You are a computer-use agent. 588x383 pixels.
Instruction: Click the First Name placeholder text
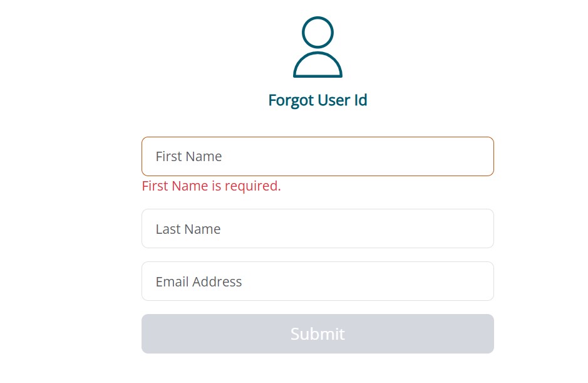click(x=188, y=156)
